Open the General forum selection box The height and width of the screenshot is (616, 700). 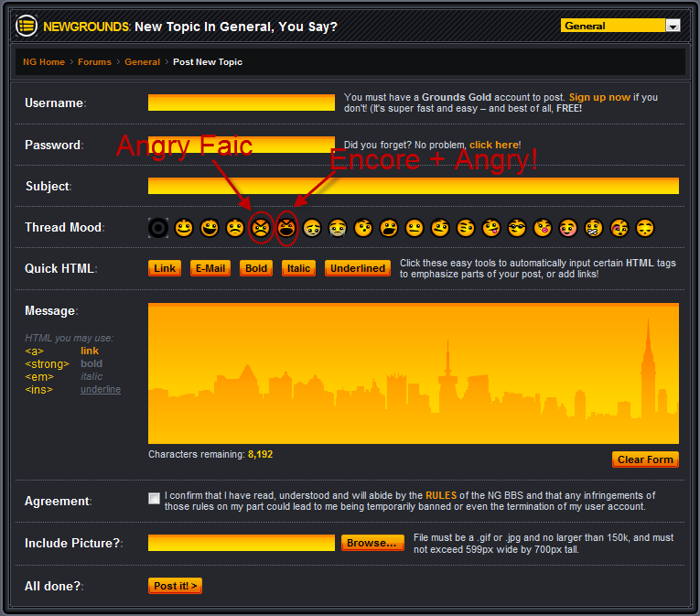click(x=620, y=26)
